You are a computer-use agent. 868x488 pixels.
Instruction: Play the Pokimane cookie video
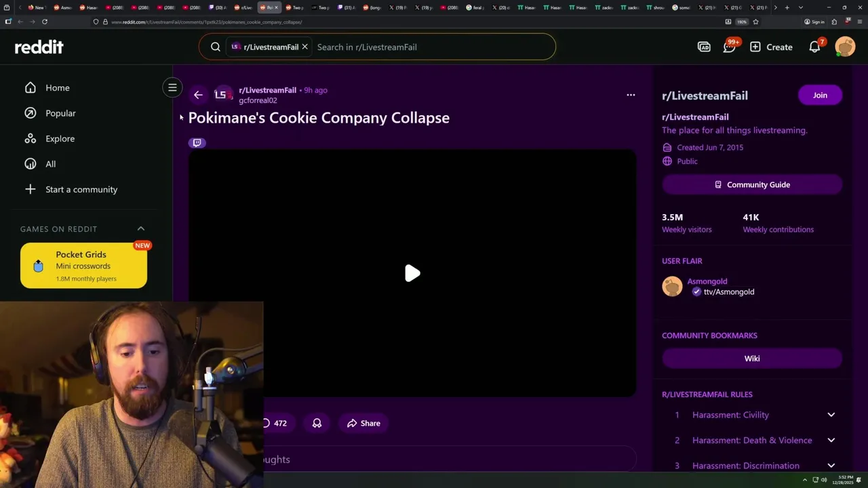(412, 273)
